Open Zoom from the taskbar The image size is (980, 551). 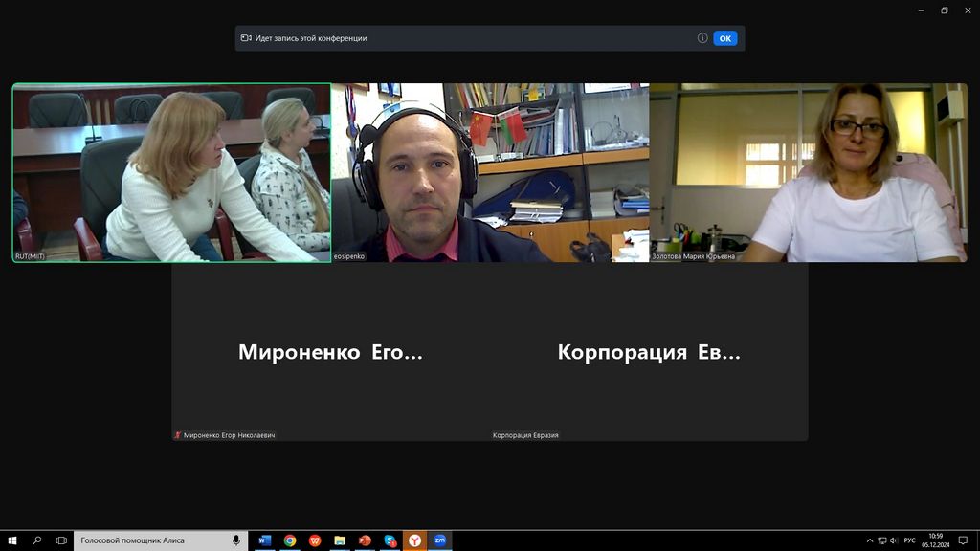point(439,540)
